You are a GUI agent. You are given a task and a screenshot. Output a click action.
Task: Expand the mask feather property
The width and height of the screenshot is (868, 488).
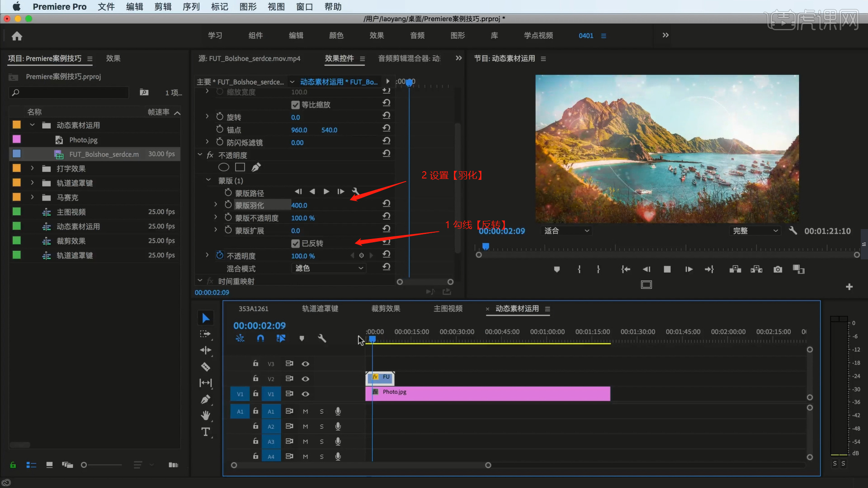tap(216, 205)
